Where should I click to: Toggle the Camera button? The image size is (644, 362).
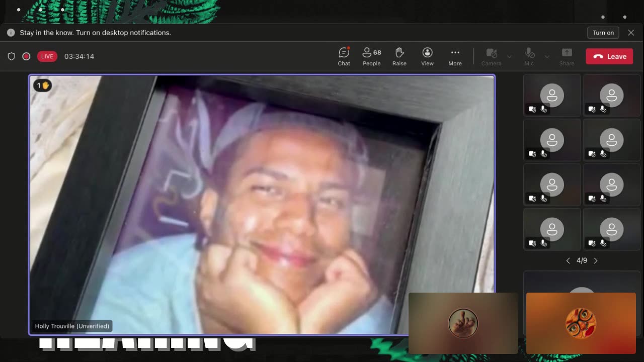(x=492, y=56)
